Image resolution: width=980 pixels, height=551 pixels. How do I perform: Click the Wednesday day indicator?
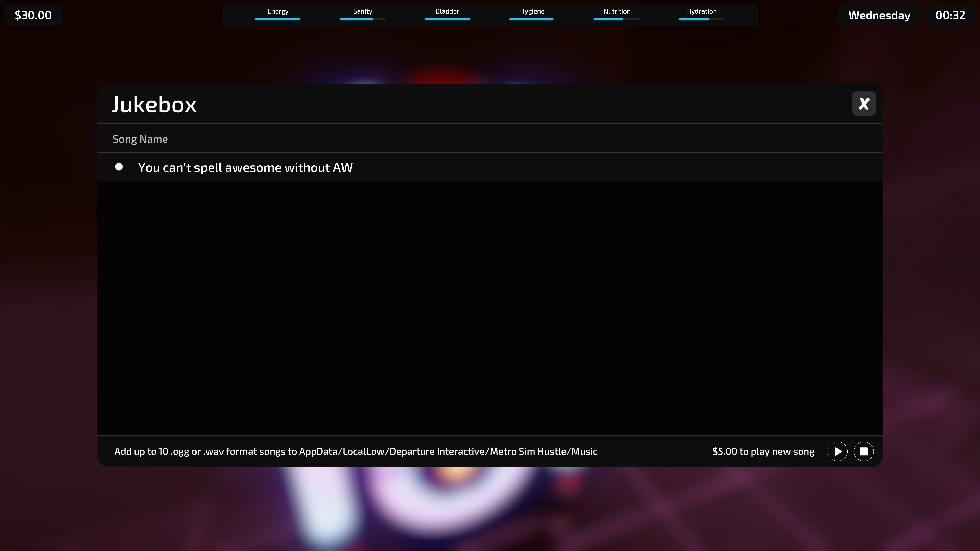point(879,15)
